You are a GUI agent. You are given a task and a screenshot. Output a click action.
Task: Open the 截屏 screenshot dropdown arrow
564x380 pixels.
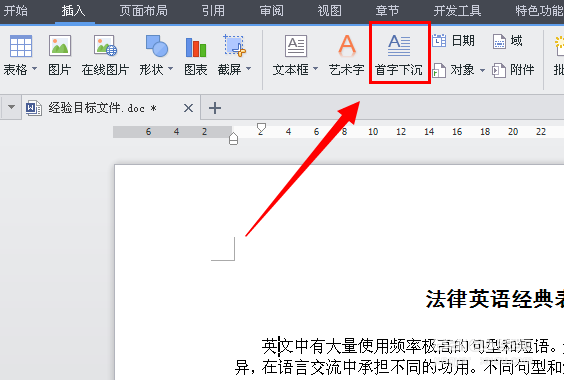click(x=249, y=68)
